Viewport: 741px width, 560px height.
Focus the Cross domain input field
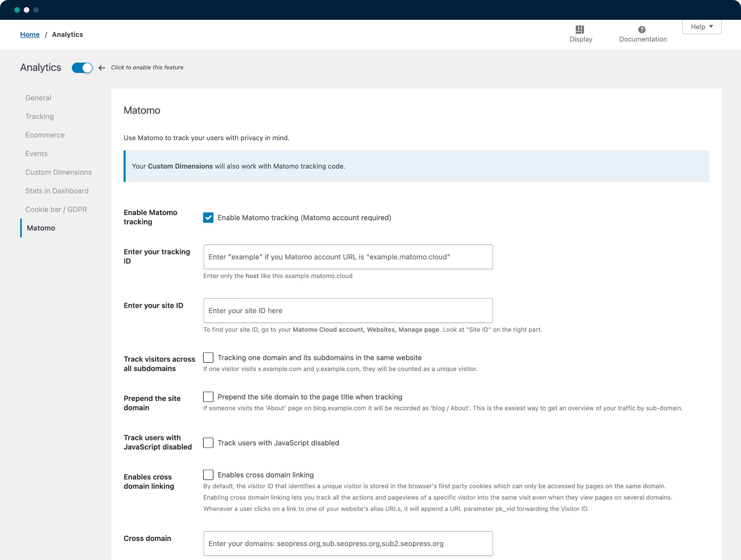tap(348, 544)
